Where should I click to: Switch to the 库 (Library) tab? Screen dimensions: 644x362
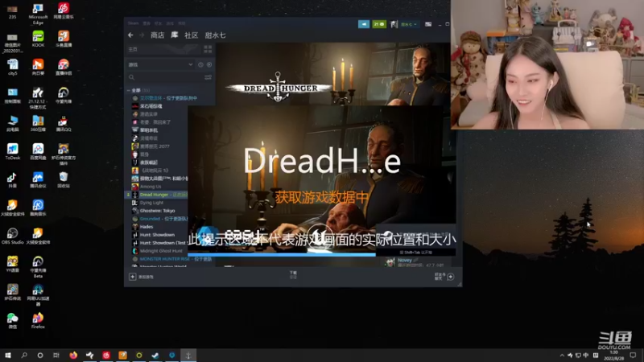[175, 35]
